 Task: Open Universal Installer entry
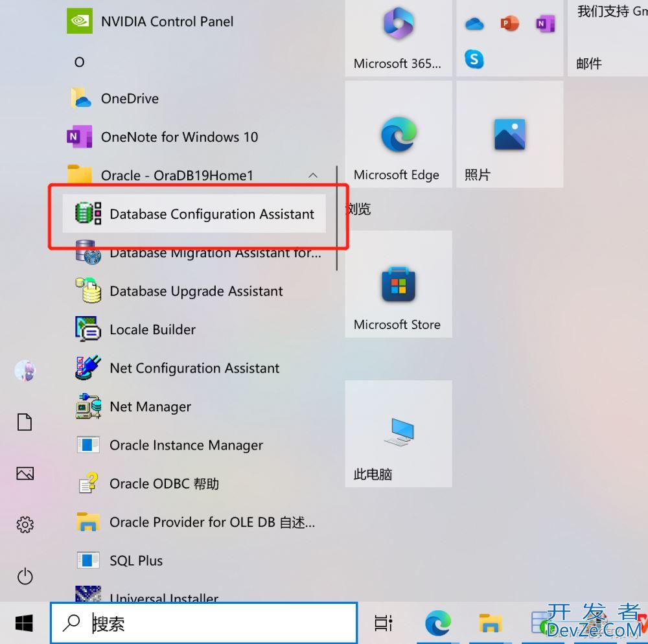coord(194,593)
